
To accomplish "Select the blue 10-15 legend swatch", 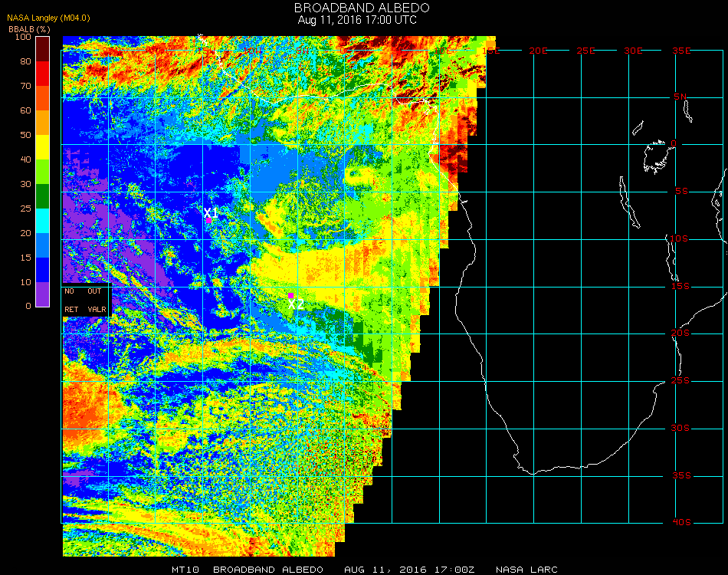I will pos(43,270).
